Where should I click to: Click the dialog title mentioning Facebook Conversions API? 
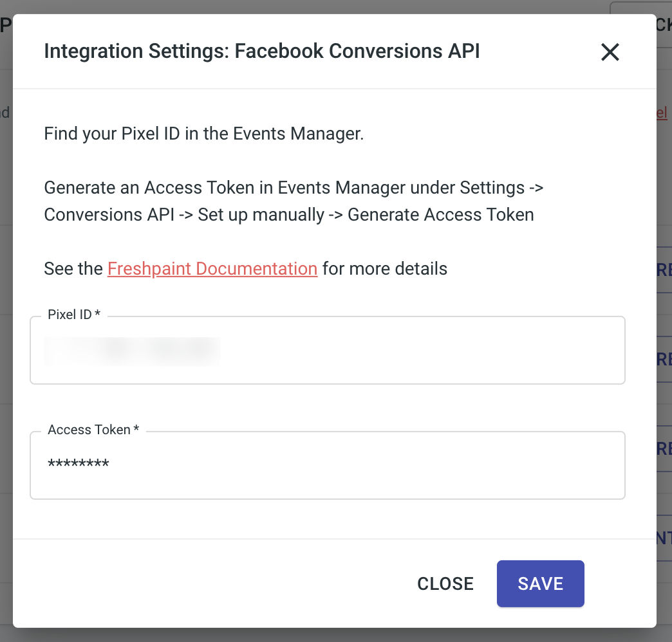pyautogui.click(x=261, y=51)
